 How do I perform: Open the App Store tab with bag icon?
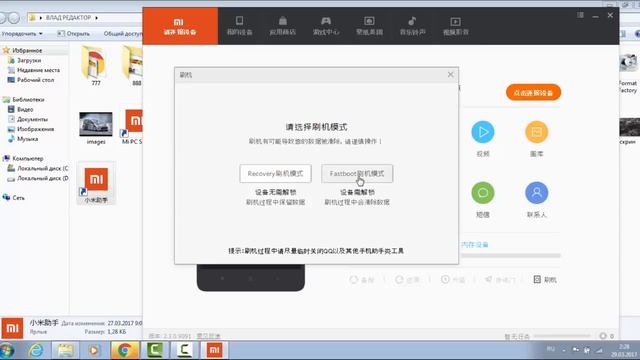coord(282,26)
